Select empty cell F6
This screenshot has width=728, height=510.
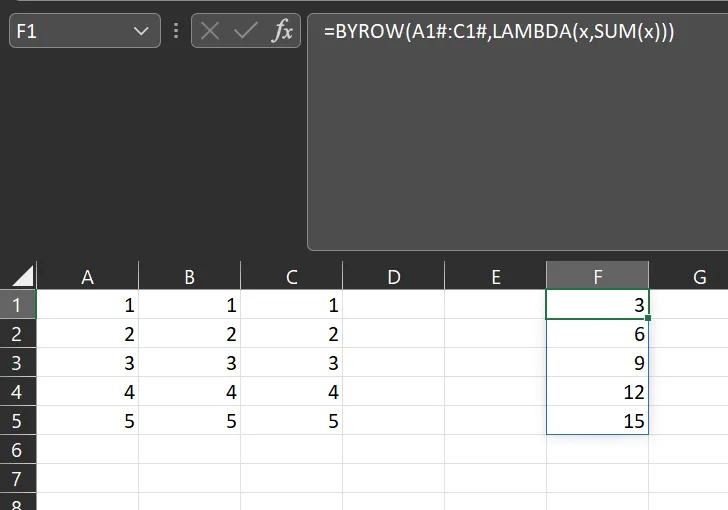coord(598,449)
